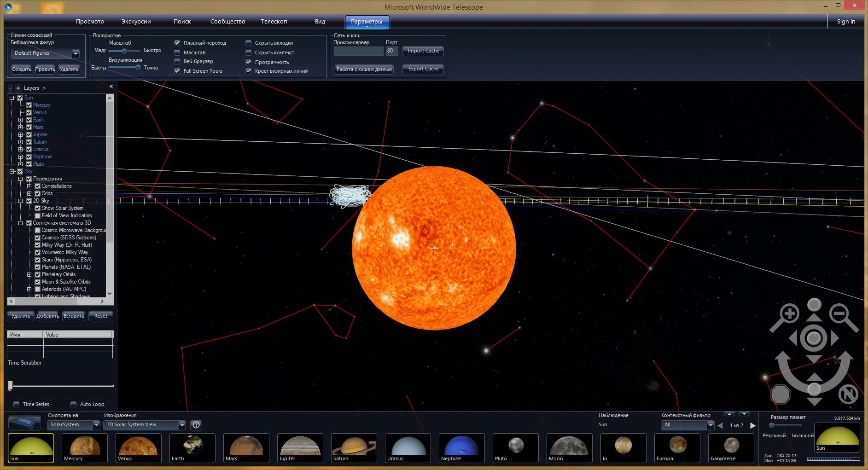Viewport: 868px width, 470px height.
Task: Go to next page of context thumbnails
Action: (753, 425)
